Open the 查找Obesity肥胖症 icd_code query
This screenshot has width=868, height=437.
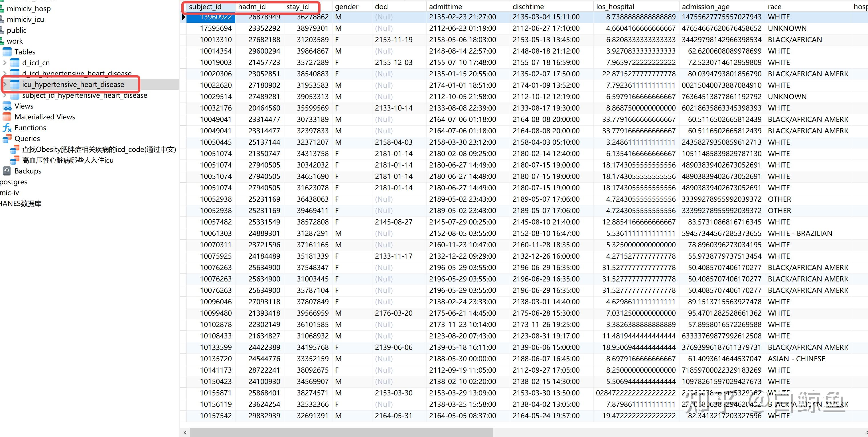click(99, 150)
